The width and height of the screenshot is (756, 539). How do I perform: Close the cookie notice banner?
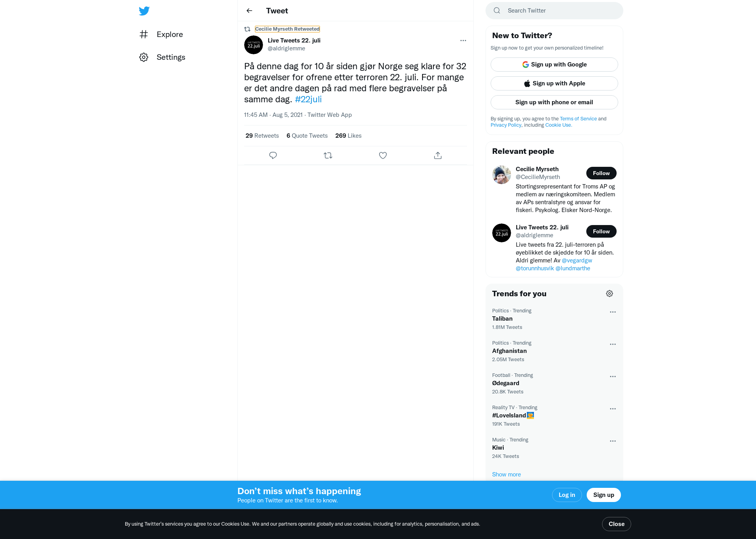tap(617, 524)
